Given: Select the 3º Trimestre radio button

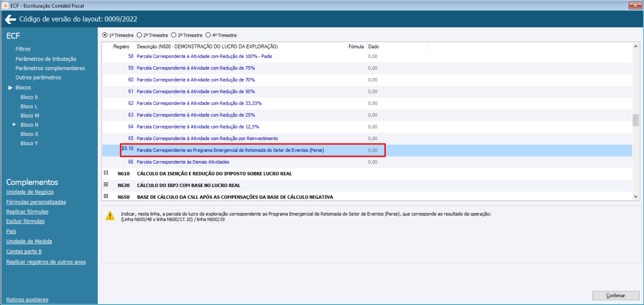Looking at the screenshot, I should coord(174,35).
